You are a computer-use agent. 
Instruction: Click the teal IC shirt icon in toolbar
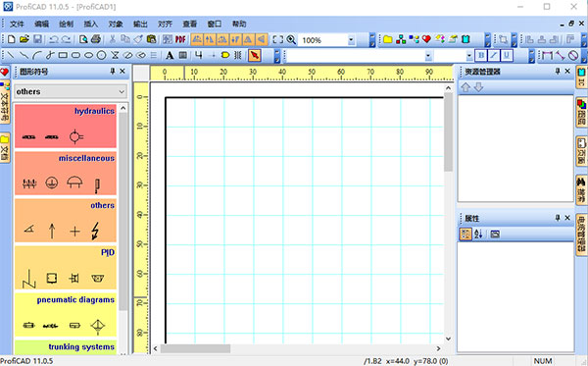(465, 39)
